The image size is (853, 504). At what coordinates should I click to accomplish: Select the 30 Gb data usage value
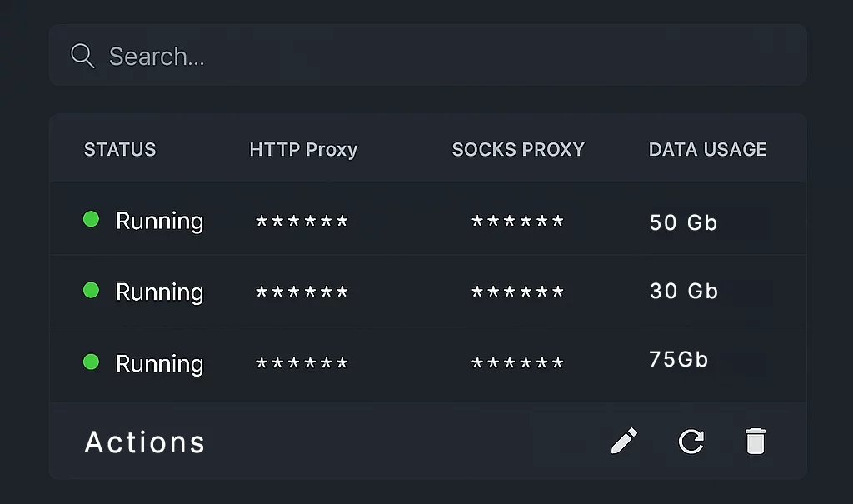tap(683, 291)
